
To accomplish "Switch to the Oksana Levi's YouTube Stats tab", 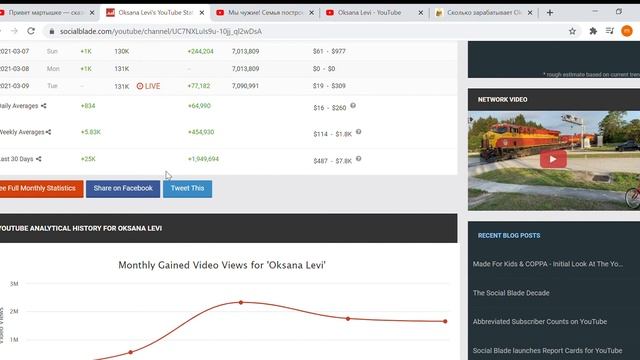I will click(x=155, y=13).
